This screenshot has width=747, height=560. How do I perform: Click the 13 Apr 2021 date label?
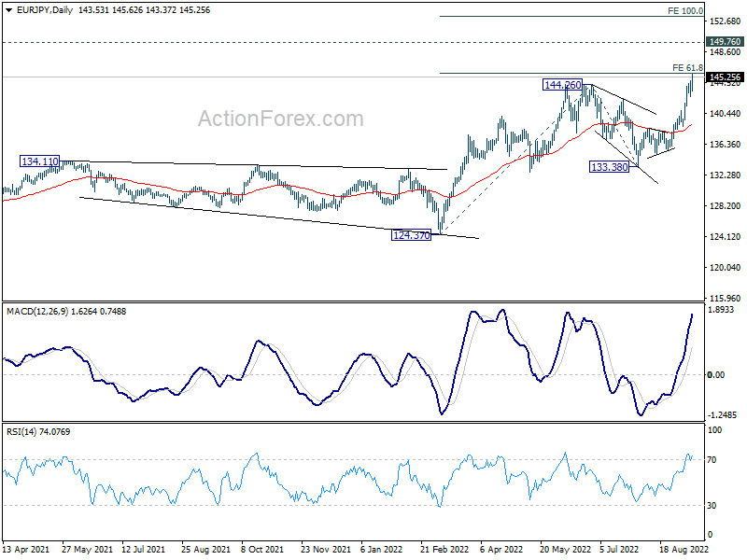point(26,550)
